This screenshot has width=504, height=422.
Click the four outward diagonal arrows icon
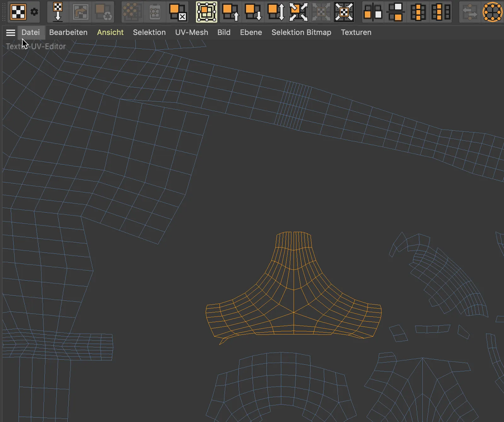299,12
